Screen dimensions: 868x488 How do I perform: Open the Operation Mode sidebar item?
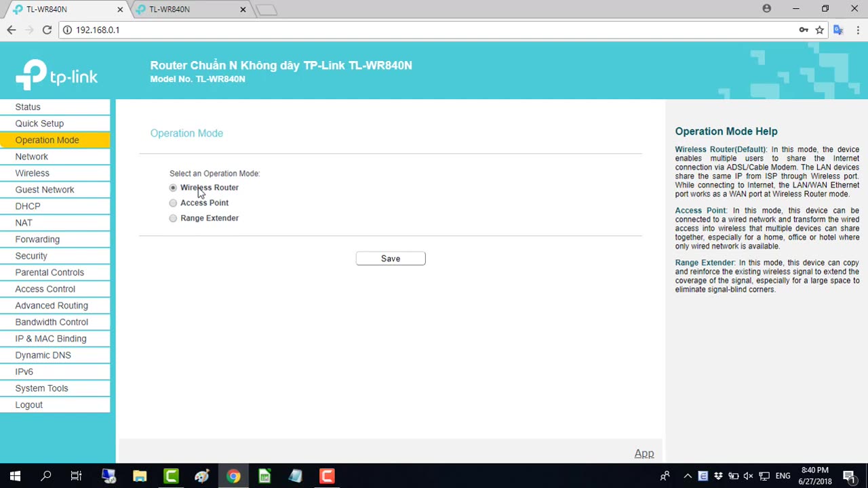[55, 140]
